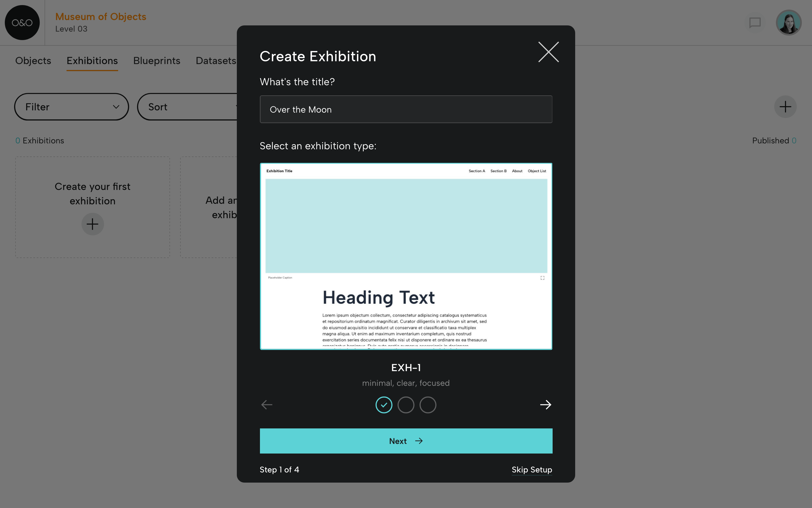This screenshot has height=508, width=812.
Task: Switch to the Exhibitions tab
Action: 92,61
